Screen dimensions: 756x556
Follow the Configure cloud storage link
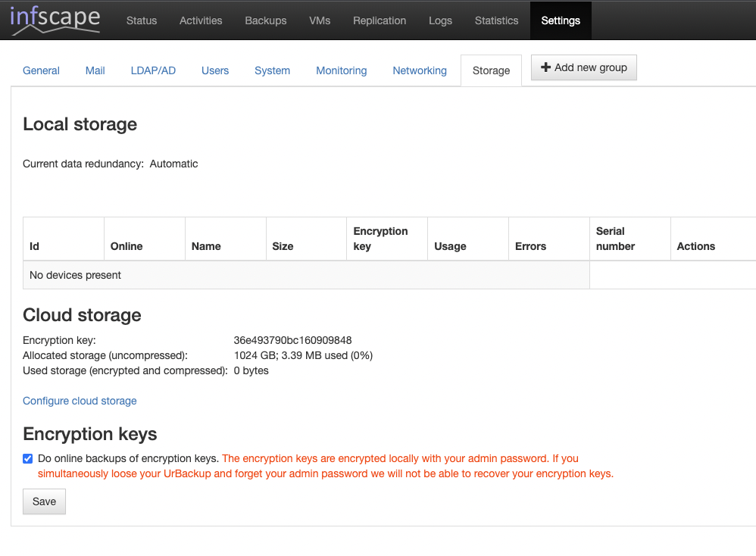tap(80, 401)
